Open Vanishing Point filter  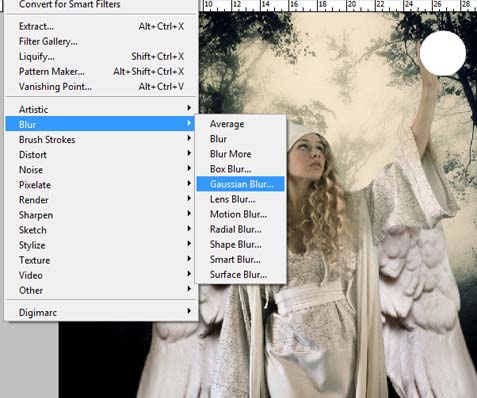click(100, 86)
